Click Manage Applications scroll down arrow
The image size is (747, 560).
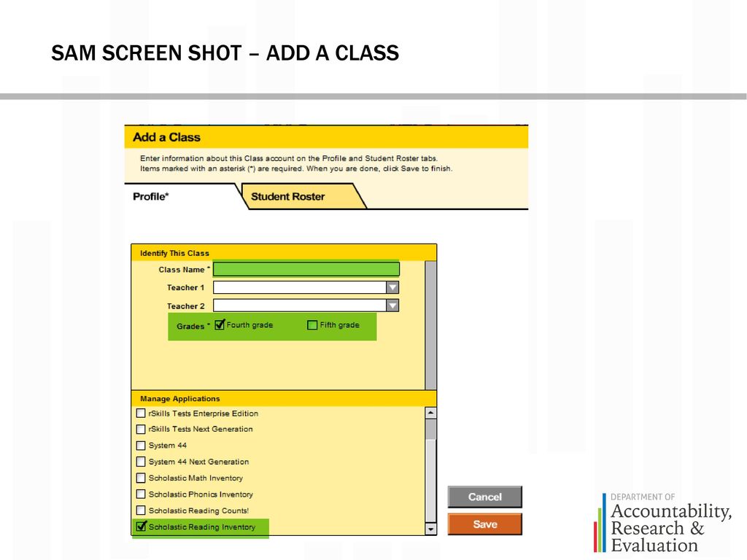pos(430,529)
